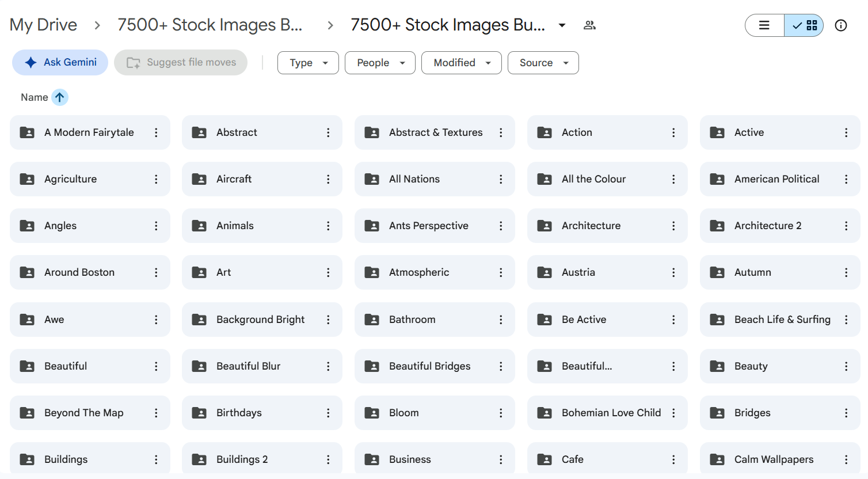The width and height of the screenshot is (868, 479).
Task: Click the shared folder icon for Art
Action: point(199,272)
